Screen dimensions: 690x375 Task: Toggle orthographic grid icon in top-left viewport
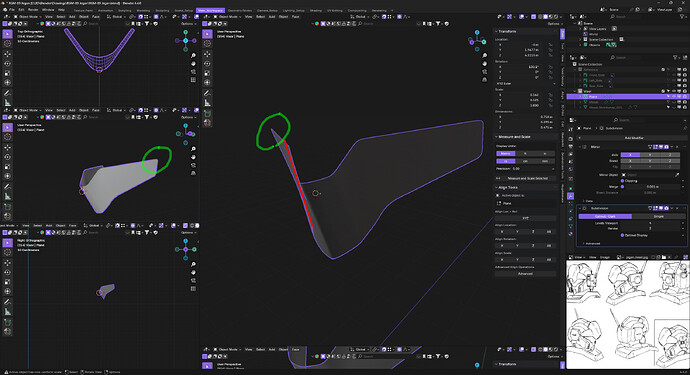coord(193,80)
